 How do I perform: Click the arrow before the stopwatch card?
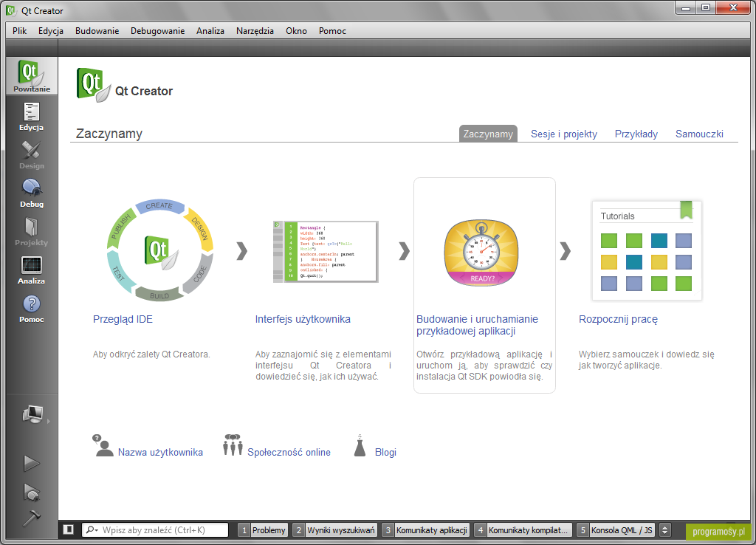point(405,251)
